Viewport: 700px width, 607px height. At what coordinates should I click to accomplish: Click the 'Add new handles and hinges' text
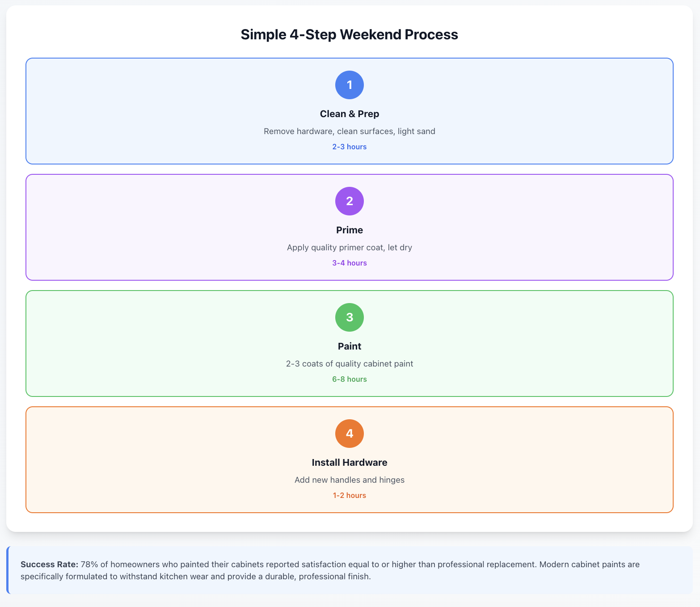(350, 480)
